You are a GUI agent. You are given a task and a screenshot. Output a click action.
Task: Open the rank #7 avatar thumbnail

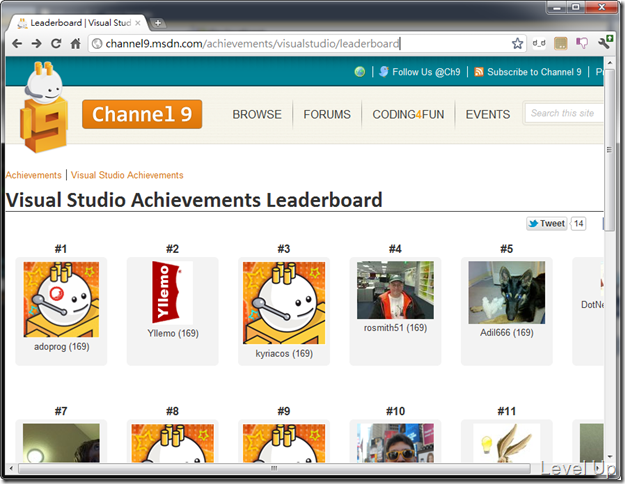coord(61,443)
